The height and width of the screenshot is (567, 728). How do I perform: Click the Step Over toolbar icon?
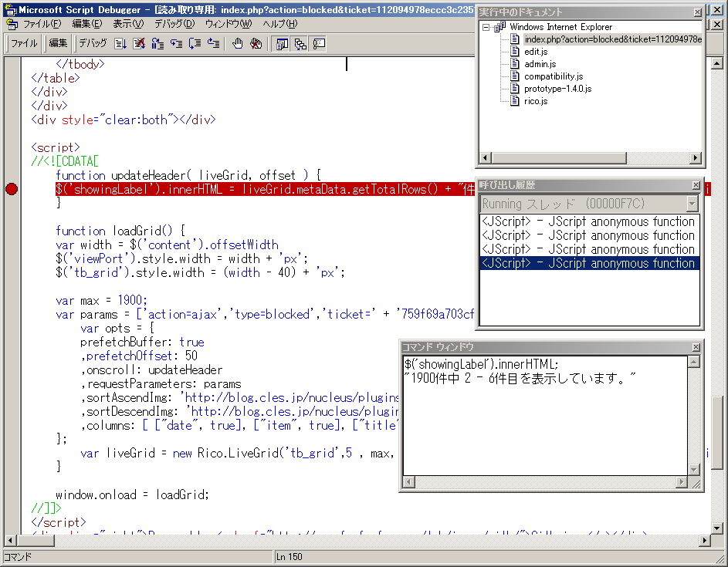[x=195, y=43]
